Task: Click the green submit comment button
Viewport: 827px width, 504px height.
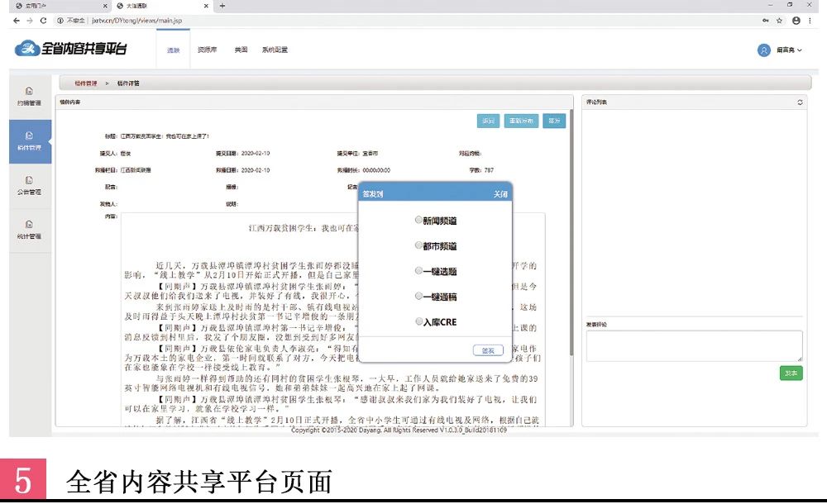Action: 791,373
